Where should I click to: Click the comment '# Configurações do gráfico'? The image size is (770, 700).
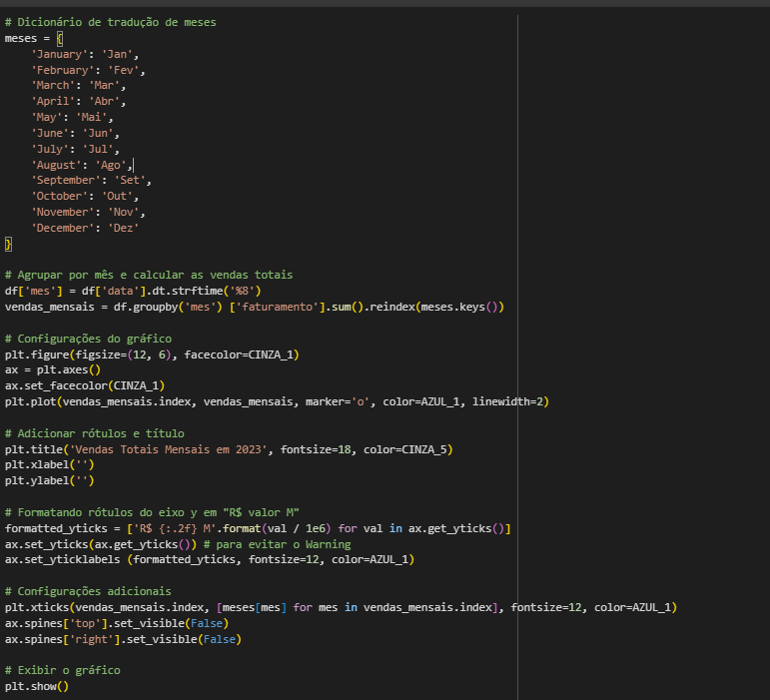(x=89, y=339)
